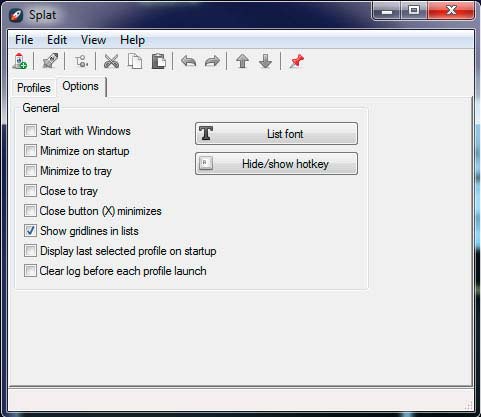481x417 pixels.
Task: Click the move up arrow icon
Action: pyautogui.click(x=242, y=61)
